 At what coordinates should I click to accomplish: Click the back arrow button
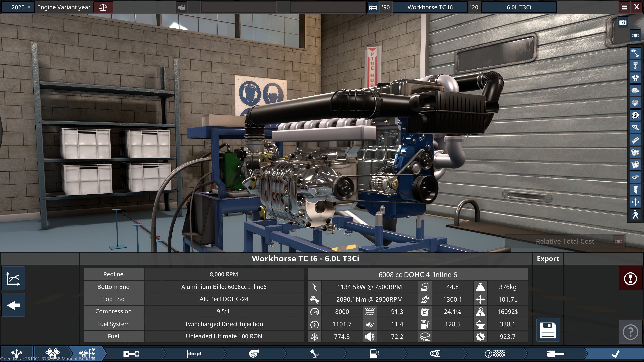tap(13, 305)
